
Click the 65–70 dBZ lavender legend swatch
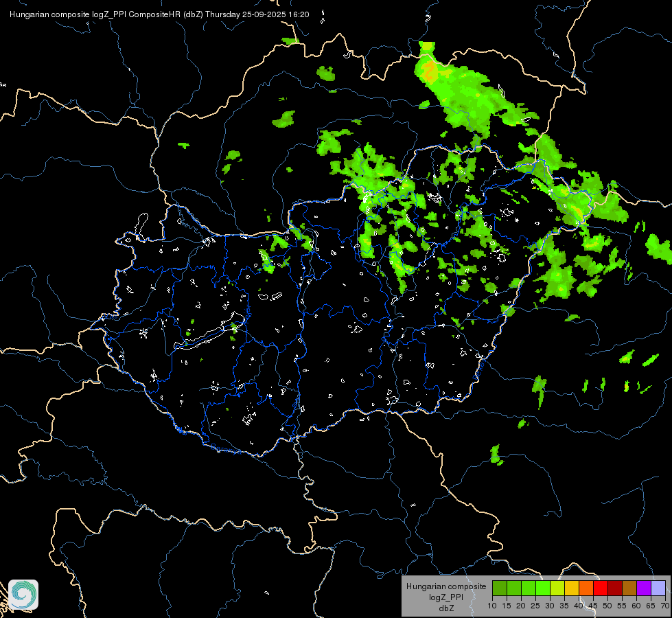point(658,588)
